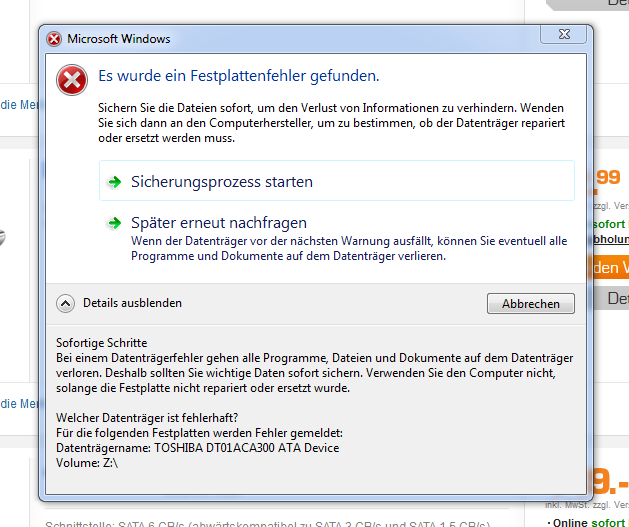Image resolution: width=629 pixels, height=527 pixels.
Task: Click the 'Details ausblenden' label
Action: 132,303
